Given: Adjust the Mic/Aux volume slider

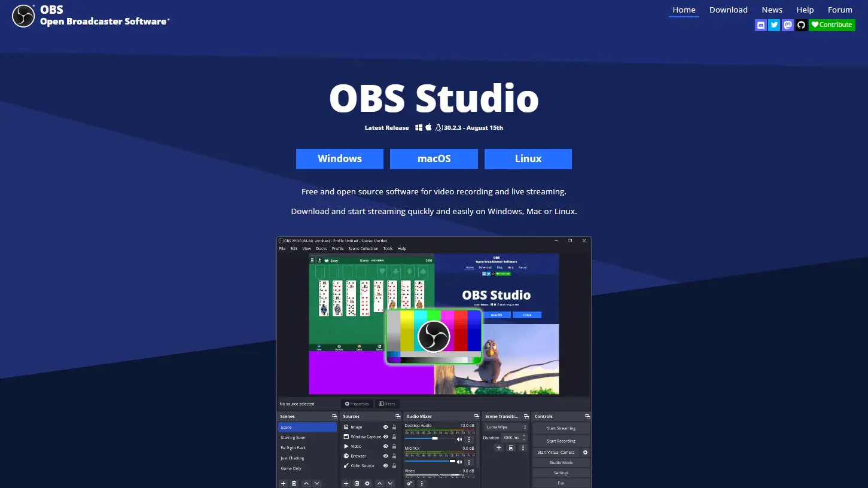Looking at the screenshot, I should 430,462.
